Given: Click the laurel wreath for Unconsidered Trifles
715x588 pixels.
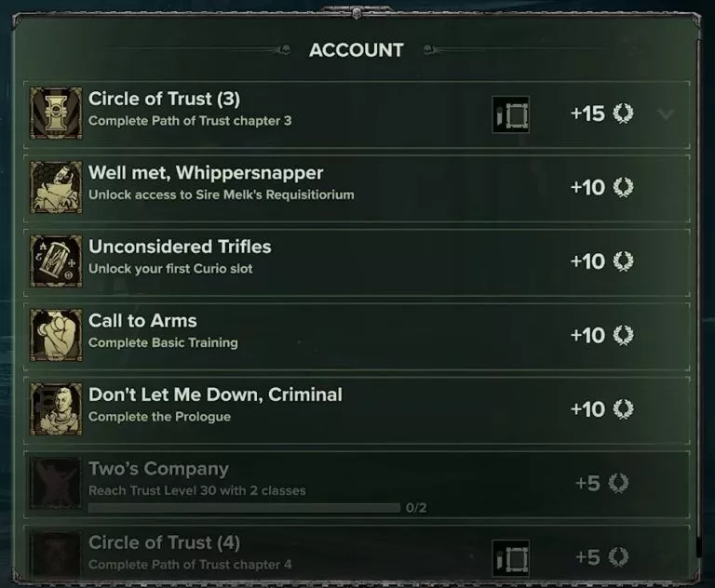Looking at the screenshot, I should (623, 261).
